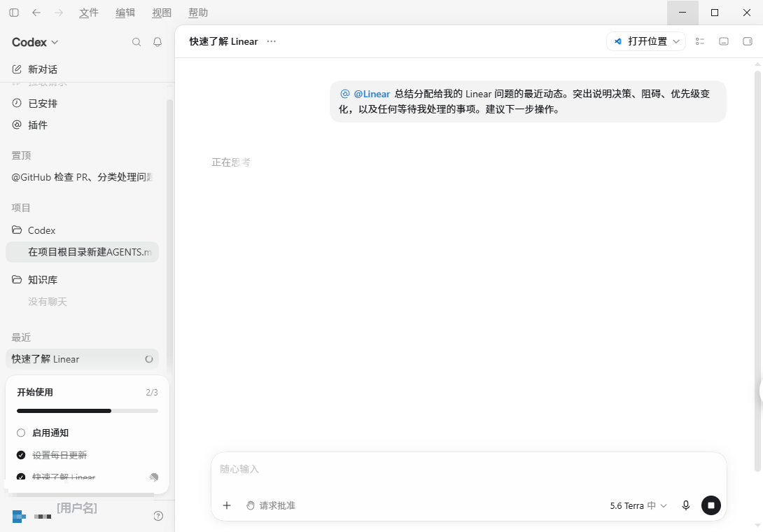Click the 开始使用 heading
Screen dimensions: 763x532
(35, 392)
